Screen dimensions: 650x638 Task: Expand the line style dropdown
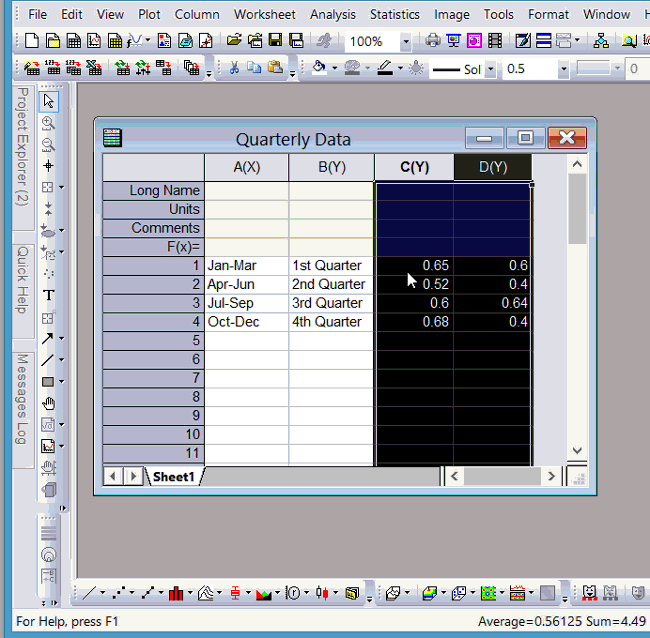(490, 69)
